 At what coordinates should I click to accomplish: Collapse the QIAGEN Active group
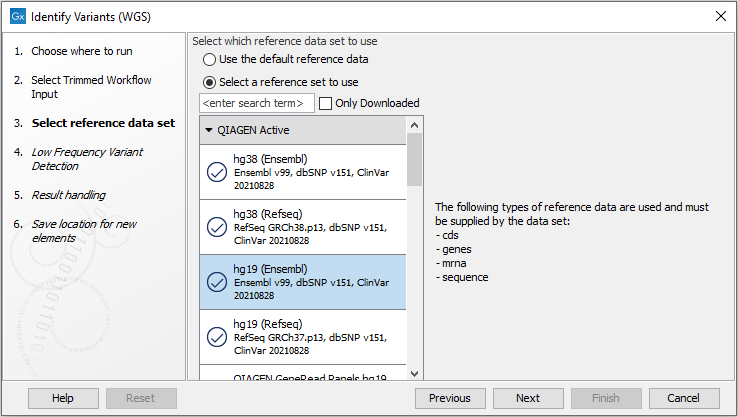coord(209,130)
